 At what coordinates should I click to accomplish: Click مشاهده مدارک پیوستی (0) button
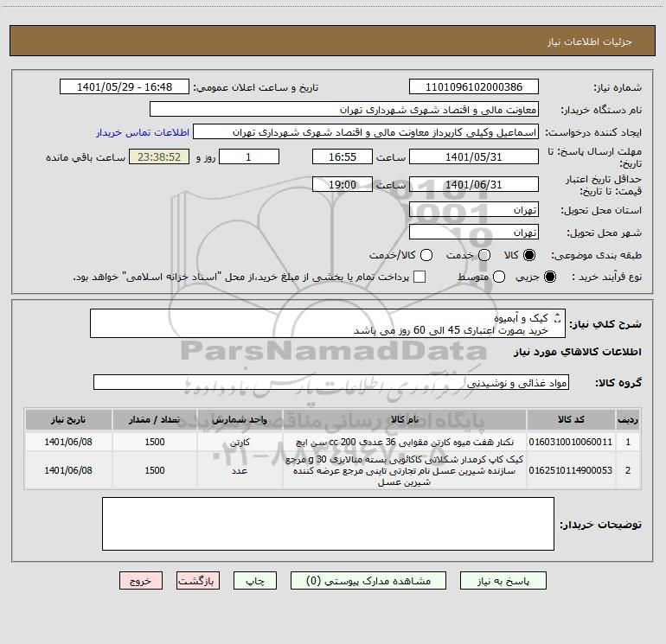pyautogui.click(x=368, y=580)
